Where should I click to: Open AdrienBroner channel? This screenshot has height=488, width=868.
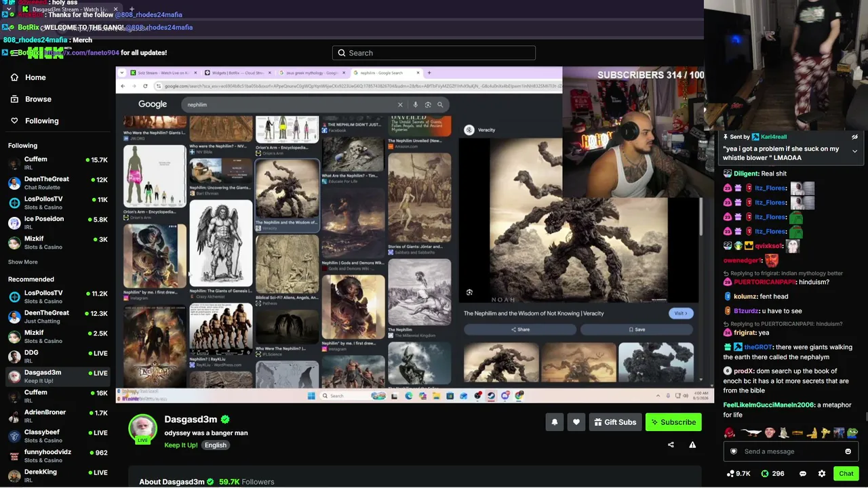[x=58, y=416]
